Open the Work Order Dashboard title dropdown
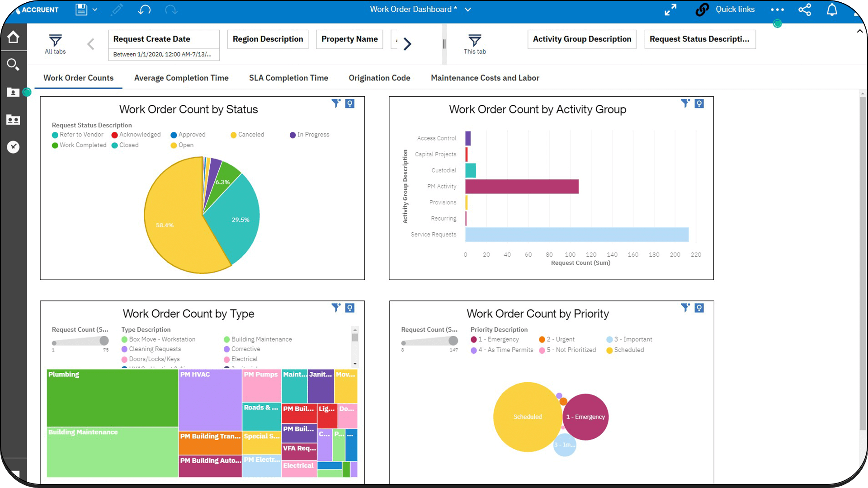 pos(468,9)
